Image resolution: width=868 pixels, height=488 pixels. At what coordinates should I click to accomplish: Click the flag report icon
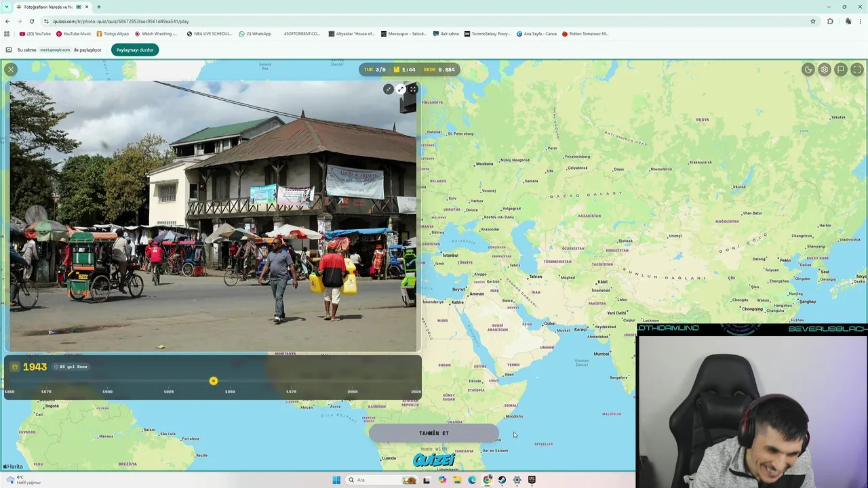[x=841, y=69]
